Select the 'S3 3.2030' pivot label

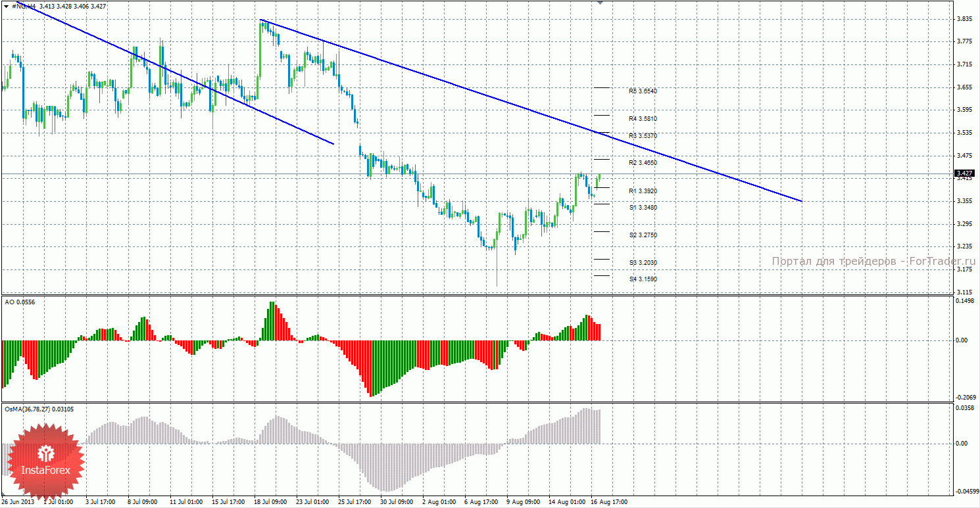tap(643, 262)
